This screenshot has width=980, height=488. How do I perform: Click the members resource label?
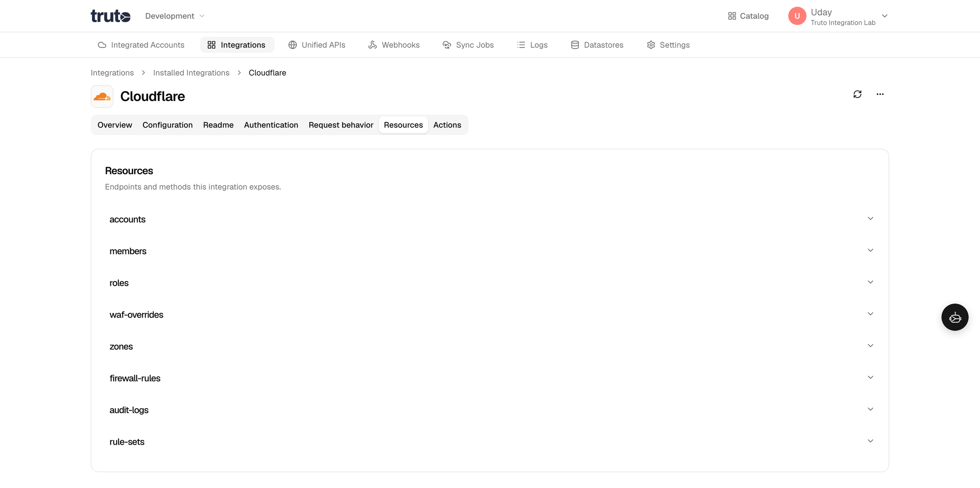tap(128, 251)
